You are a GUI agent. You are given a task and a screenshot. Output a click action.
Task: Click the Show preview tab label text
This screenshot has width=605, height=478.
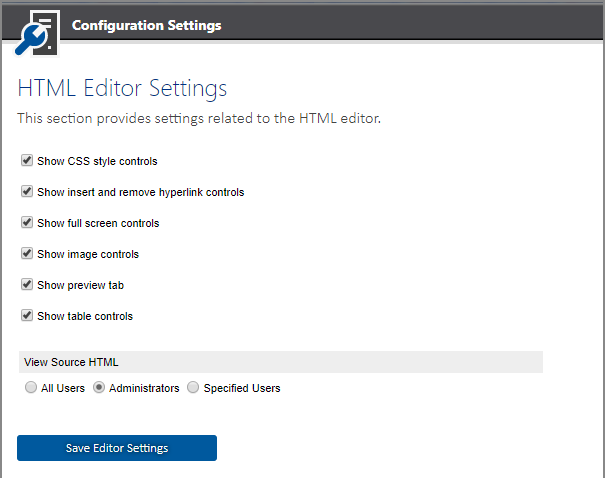click(x=81, y=285)
